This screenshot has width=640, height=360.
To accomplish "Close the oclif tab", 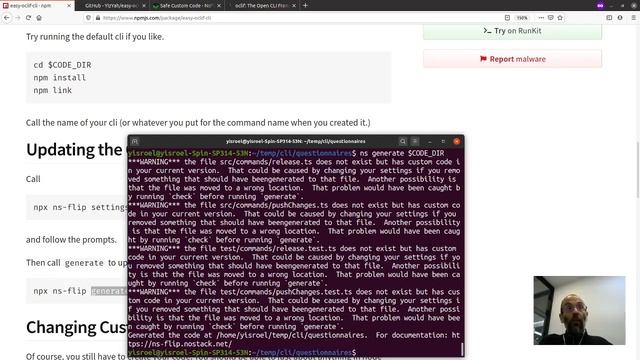I will 294,6.
